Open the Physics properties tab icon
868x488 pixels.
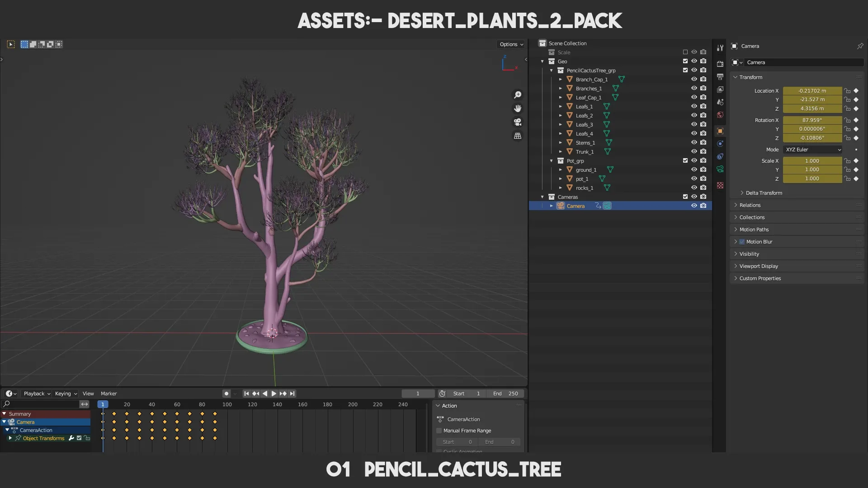(720, 144)
